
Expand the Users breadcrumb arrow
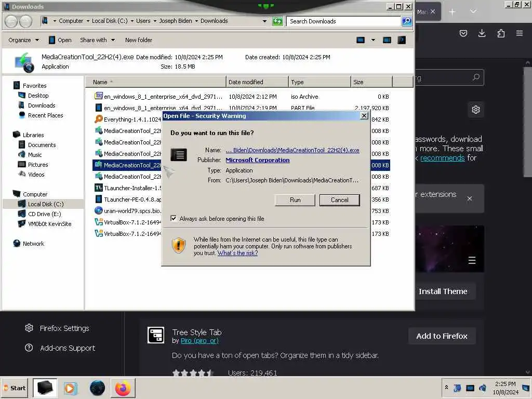pos(155,21)
